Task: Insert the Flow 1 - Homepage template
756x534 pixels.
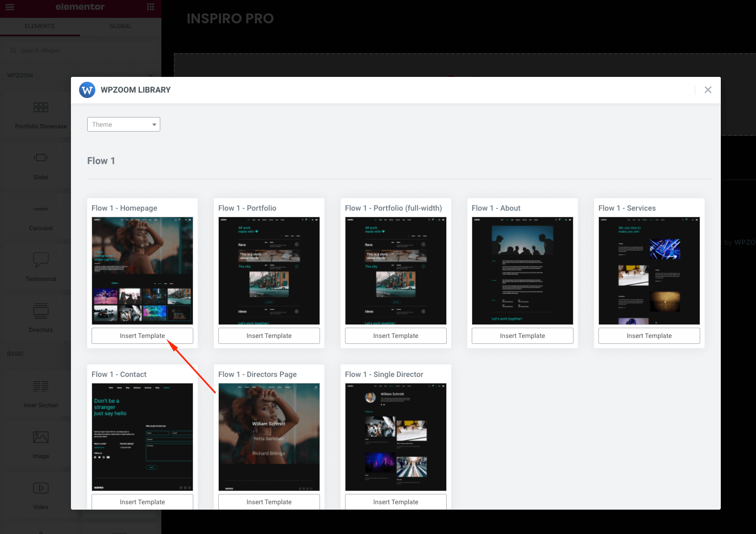Action: click(x=142, y=336)
